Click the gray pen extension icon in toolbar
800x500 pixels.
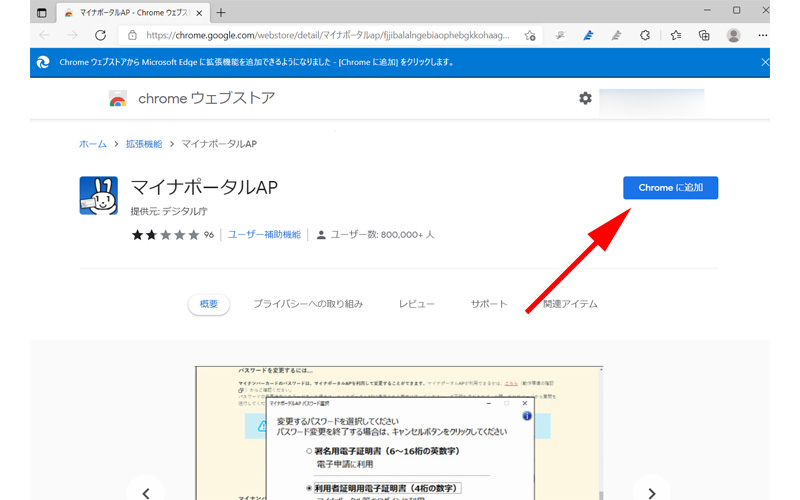(616, 35)
